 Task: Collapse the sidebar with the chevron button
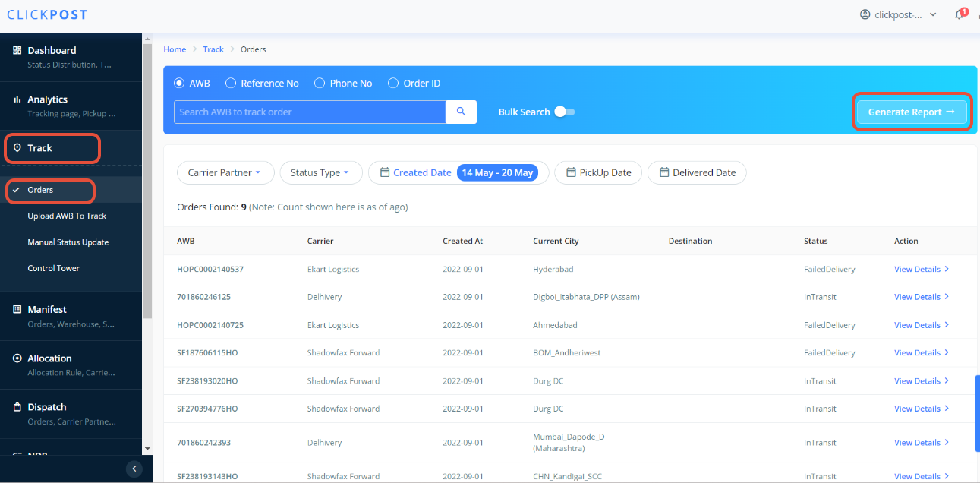coord(134,469)
